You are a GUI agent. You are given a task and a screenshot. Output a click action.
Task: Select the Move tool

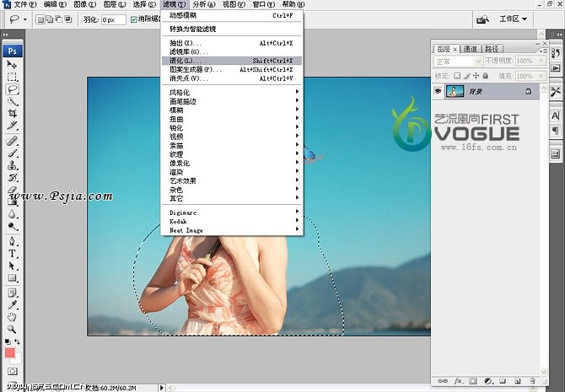[x=13, y=65]
